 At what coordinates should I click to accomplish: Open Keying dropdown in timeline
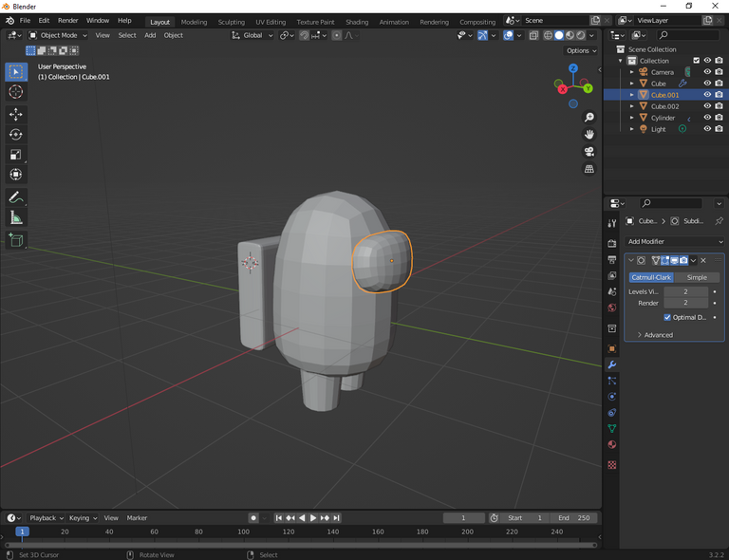click(84, 517)
